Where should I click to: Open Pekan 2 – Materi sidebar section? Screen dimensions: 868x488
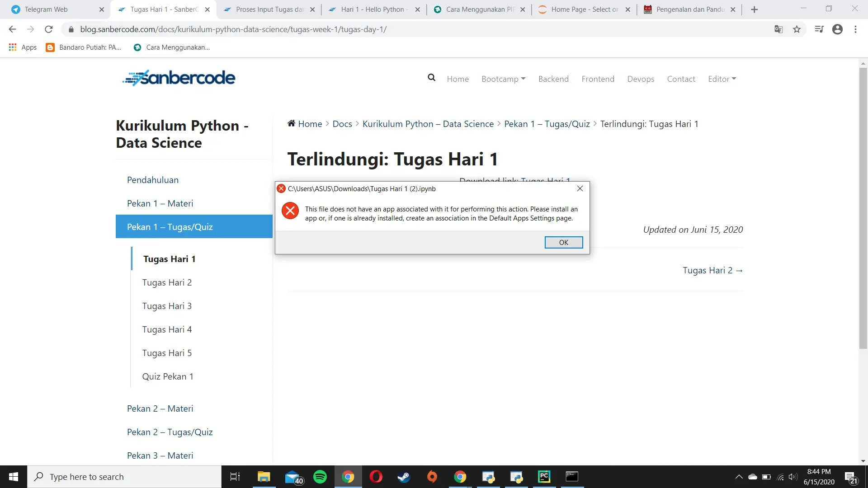click(160, 408)
